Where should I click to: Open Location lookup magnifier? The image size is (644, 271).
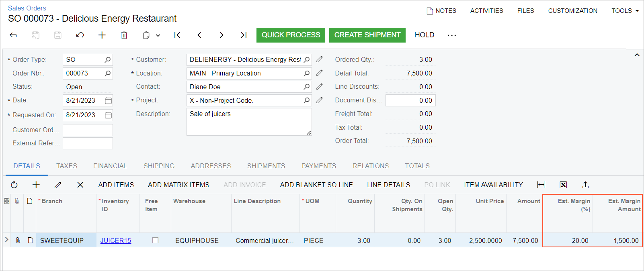307,73
